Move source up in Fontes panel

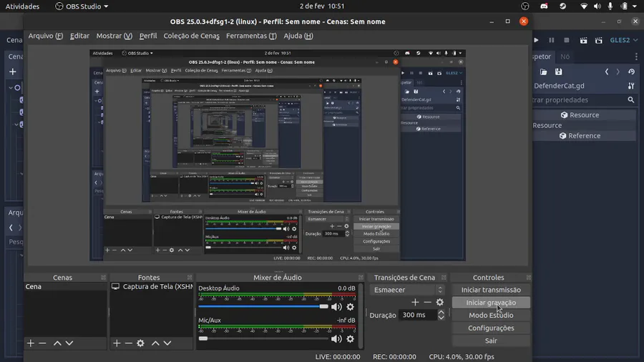[156, 343]
